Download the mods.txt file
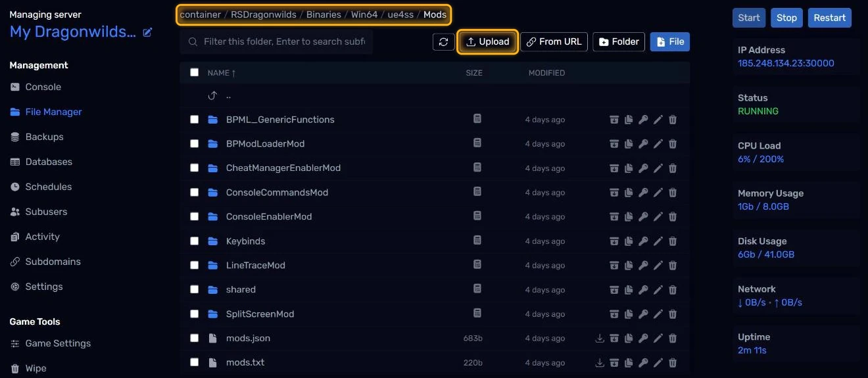868x378 pixels. 600,363
